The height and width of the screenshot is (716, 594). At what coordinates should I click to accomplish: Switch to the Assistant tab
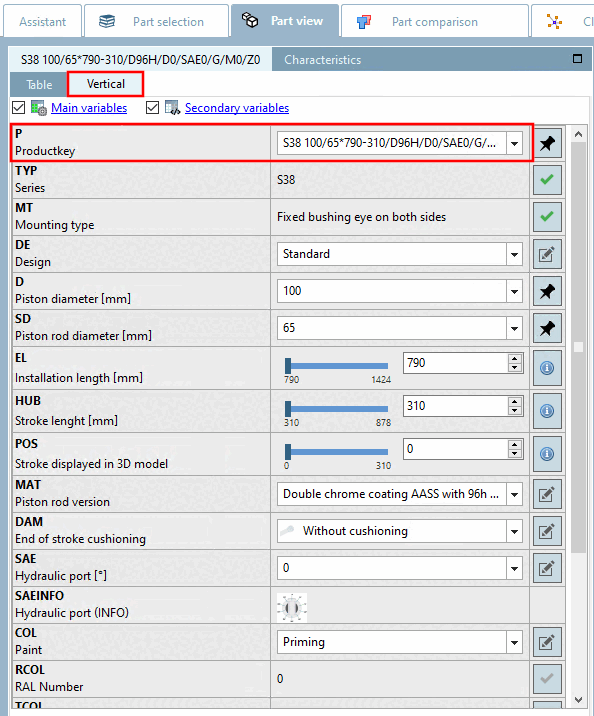point(42,21)
